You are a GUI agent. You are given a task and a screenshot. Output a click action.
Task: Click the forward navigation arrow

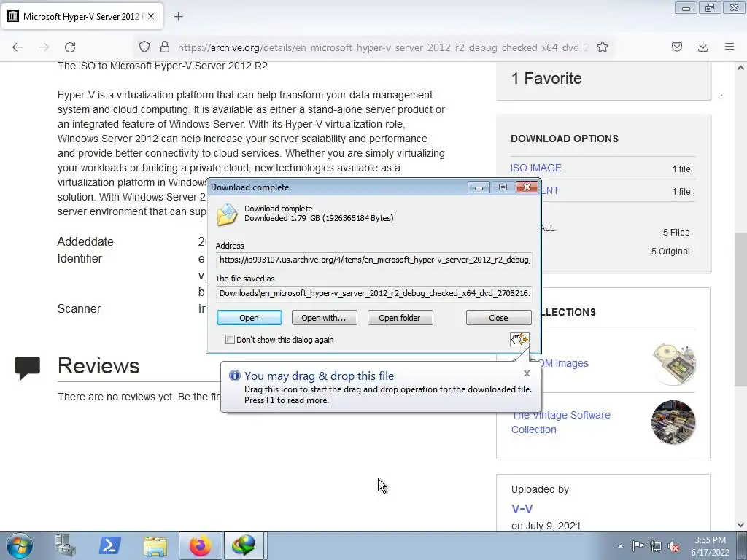coord(44,47)
